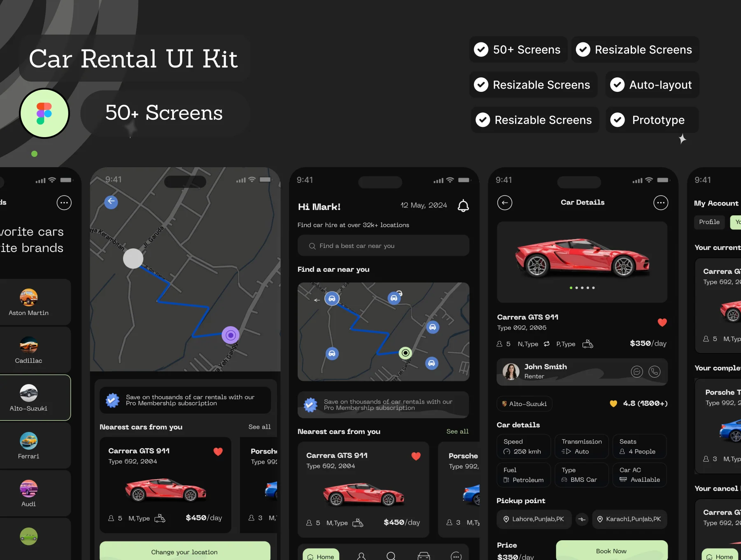Screen dimensions: 741x560
Task: Click the Prototype checkmark badge
Action: [x=652, y=120]
